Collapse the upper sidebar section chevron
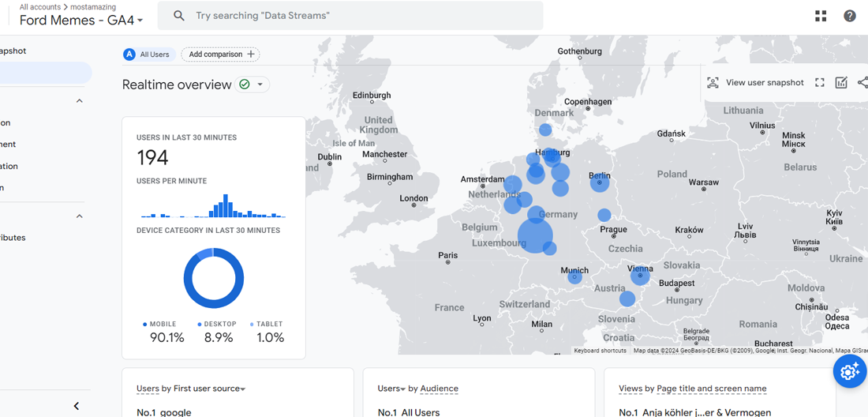This screenshot has width=868, height=417. [x=79, y=101]
